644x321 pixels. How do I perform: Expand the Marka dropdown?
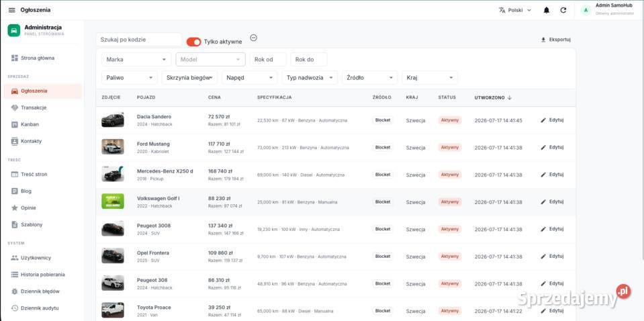pyautogui.click(x=136, y=60)
